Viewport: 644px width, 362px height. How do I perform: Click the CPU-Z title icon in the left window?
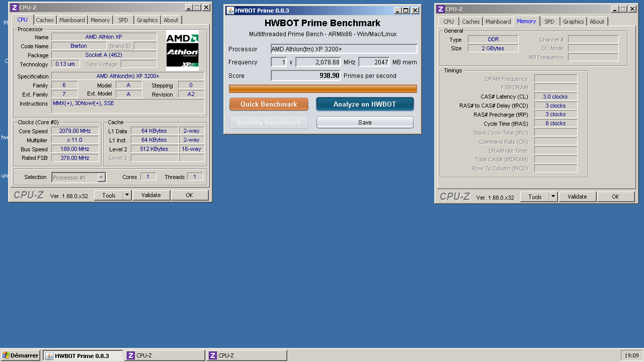tap(14, 8)
